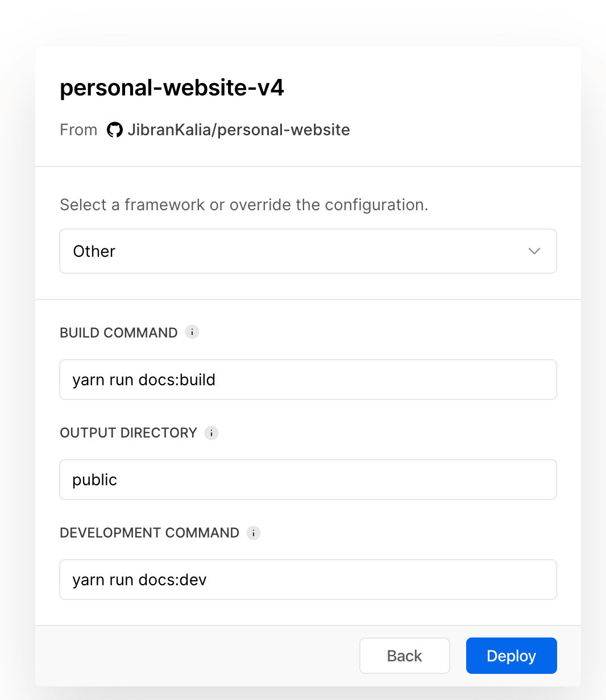Open the JibranKalia/personal-website repository link
Image resolution: width=606 pixels, height=700 pixels.
tap(238, 130)
